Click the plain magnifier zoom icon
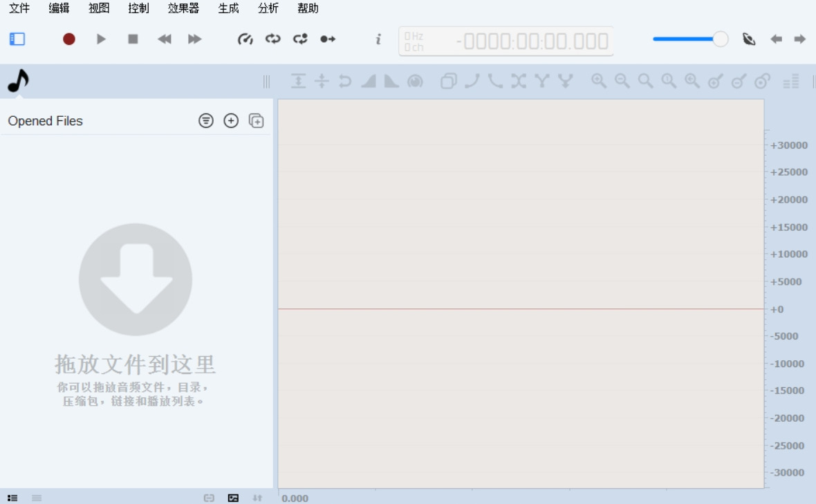Image resolution: width=816 pixels, height=504 pixels. point(646,81)
